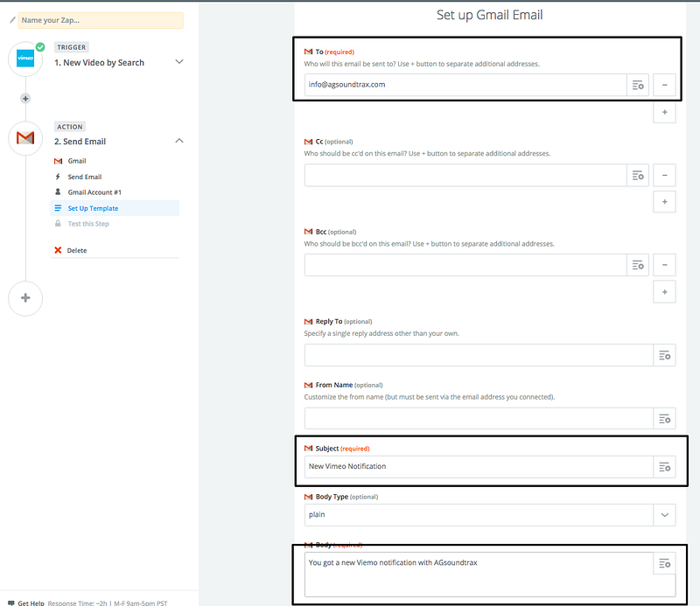Remove the To address with minus button
700x606 pixels.
664,85
